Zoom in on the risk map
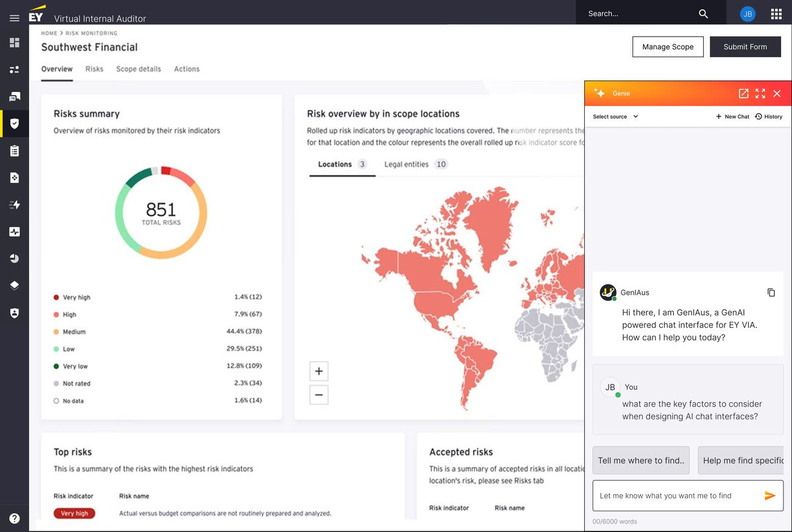Screen dimensions: 792x532 [x=319, y=371]
